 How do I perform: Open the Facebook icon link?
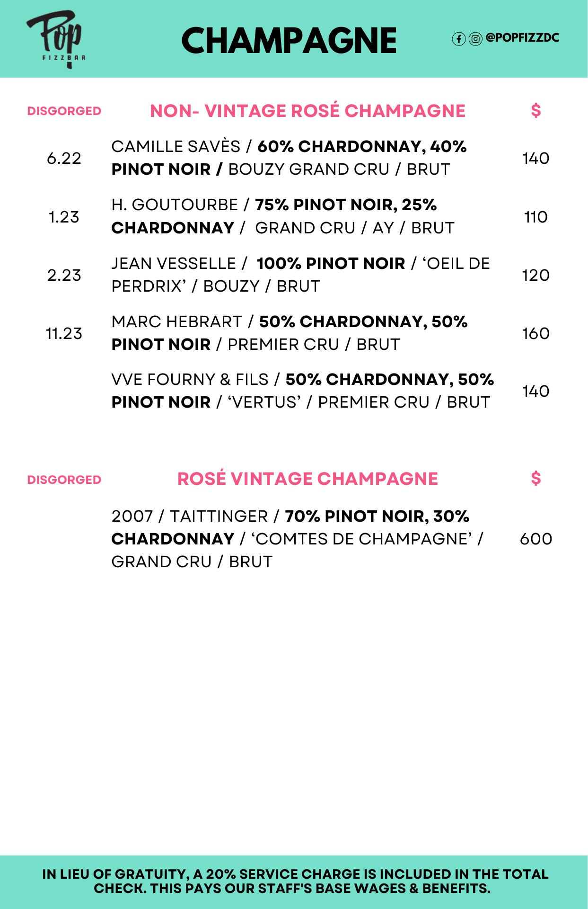tap(458, 39)
